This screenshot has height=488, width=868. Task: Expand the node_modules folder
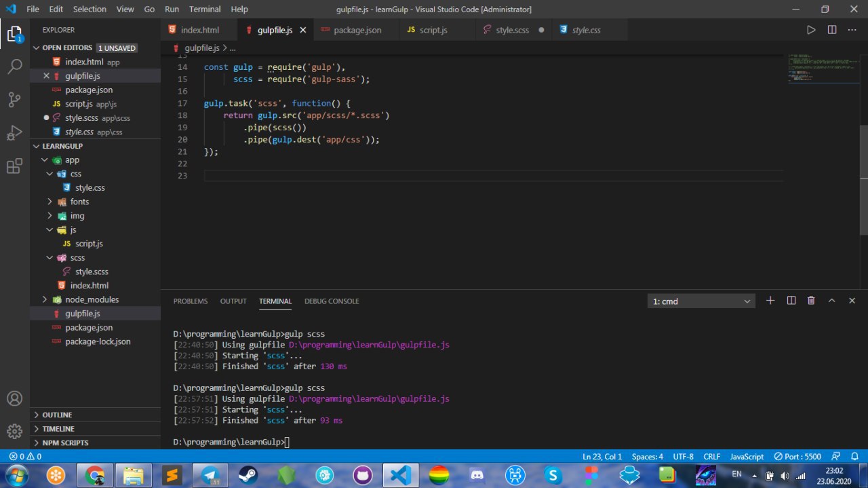coord(45,299)
